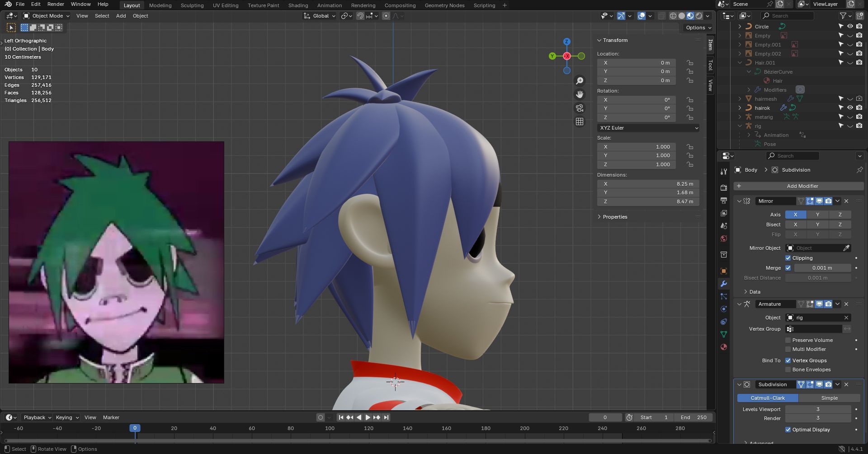Select the pan hand tool icon

580,94
